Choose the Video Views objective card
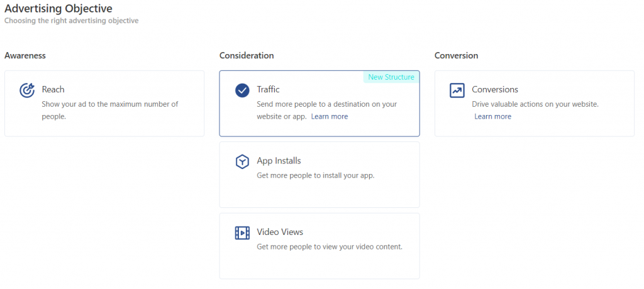 click(319, 246)
